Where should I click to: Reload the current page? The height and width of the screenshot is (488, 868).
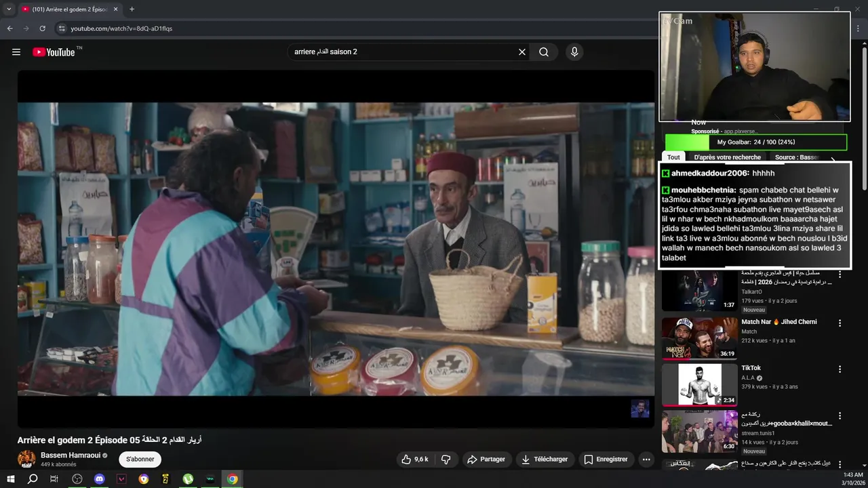tap(42, 28)
